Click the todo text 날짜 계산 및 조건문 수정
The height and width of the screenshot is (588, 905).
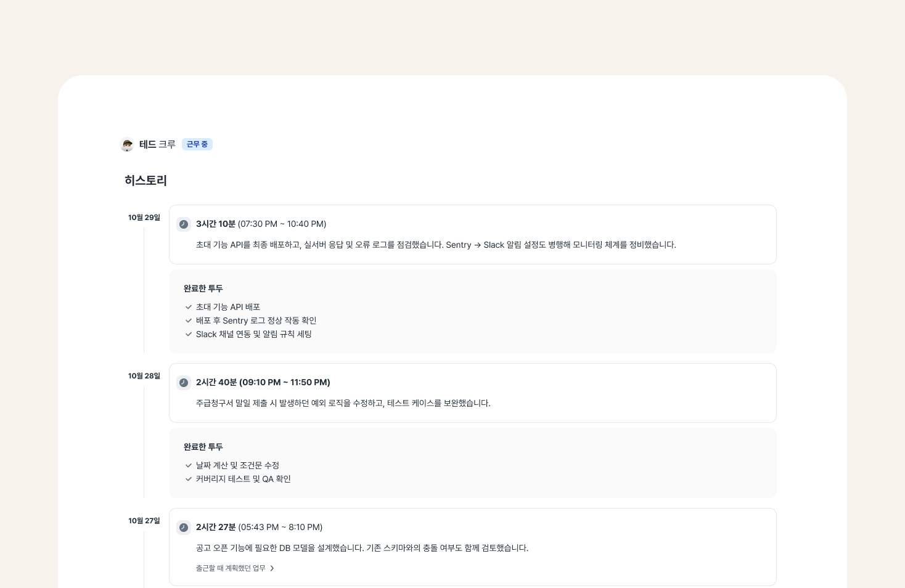[238, 465]
